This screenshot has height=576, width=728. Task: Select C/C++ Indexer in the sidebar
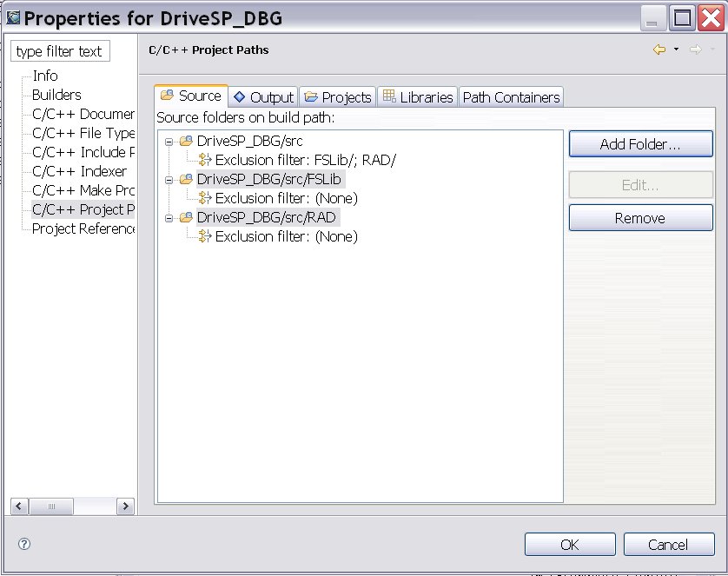point(79,171)
